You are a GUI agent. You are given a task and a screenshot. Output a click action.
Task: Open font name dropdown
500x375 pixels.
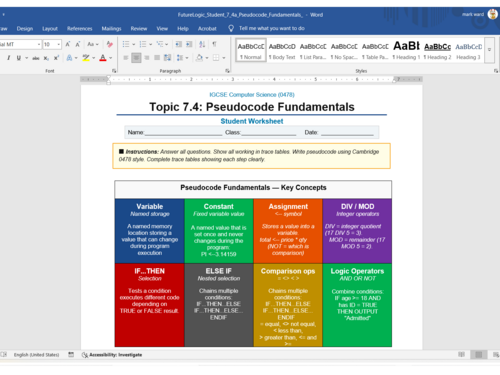coord(39,44)
